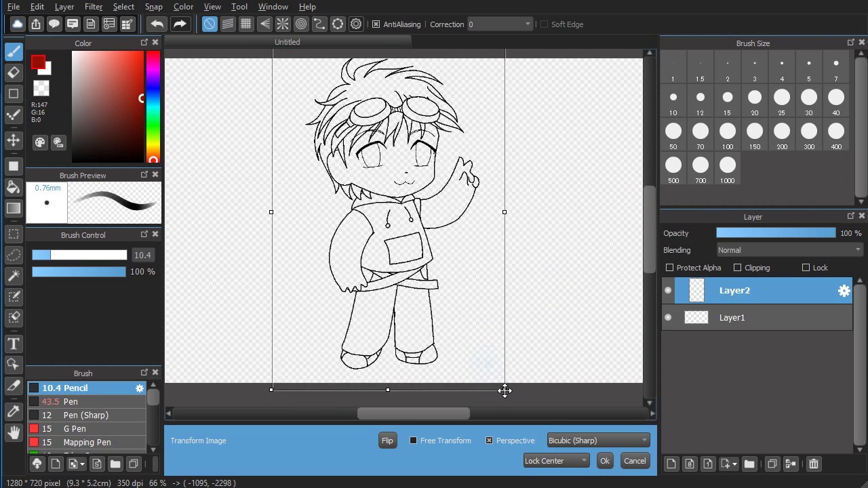Open the Bicubic (Sharp) interpolation dropdown
This screenshot has height=488, width=868.
click(597, 440)
